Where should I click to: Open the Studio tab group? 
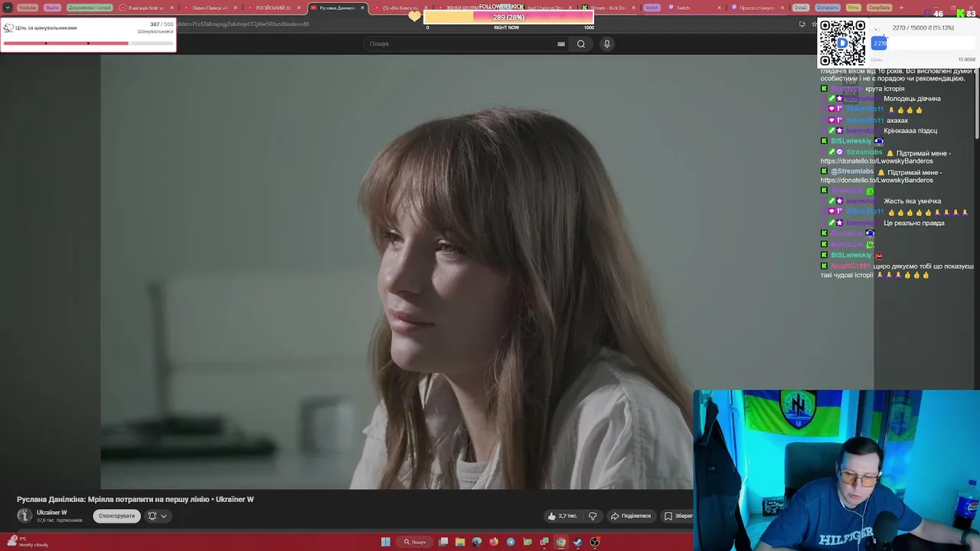(x=52, y=8)
